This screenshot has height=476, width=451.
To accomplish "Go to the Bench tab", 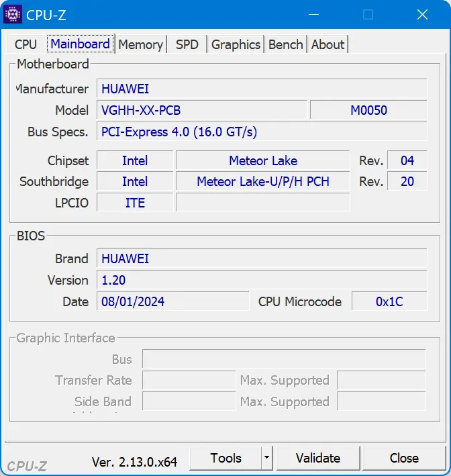I will click(286, 44).
